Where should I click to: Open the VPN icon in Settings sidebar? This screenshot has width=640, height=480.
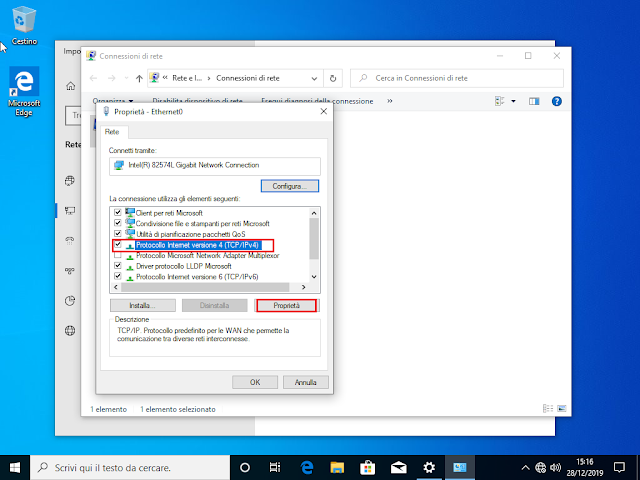pyautogui.click(x=70, y=271)
